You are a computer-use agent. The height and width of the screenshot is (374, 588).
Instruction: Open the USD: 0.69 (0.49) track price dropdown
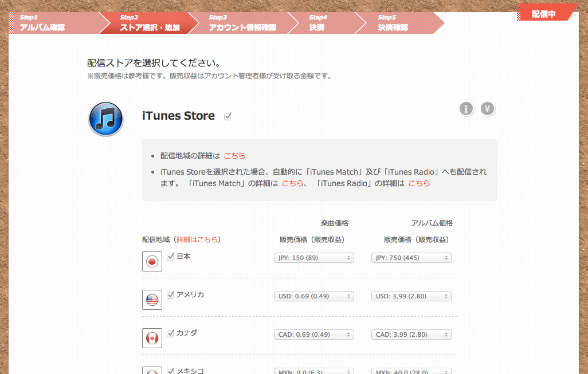(x=314, y=296)
